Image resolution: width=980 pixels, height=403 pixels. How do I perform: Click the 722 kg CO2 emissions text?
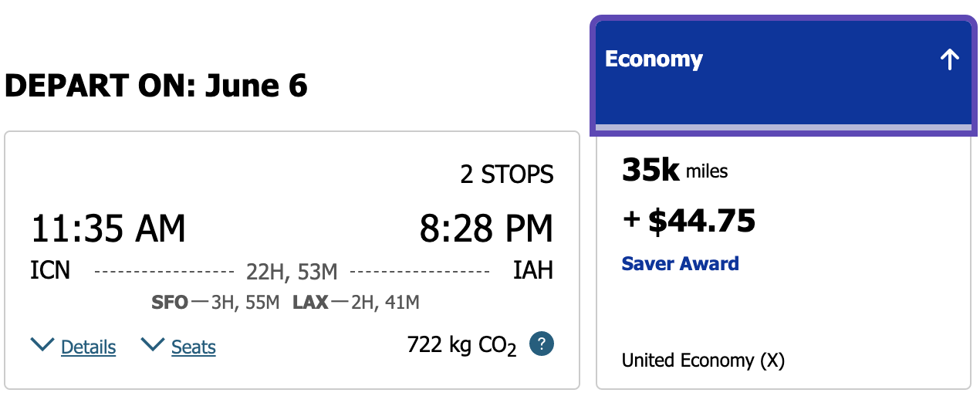tap(461, 346)
